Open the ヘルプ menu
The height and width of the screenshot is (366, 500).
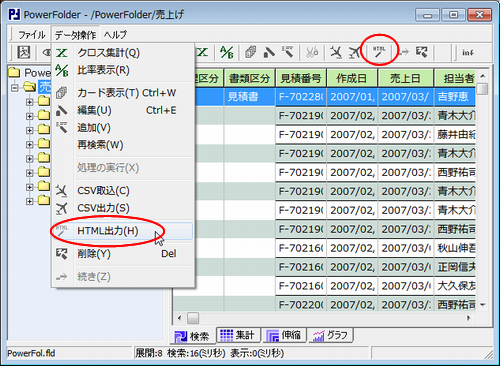[x=115, y=35]
